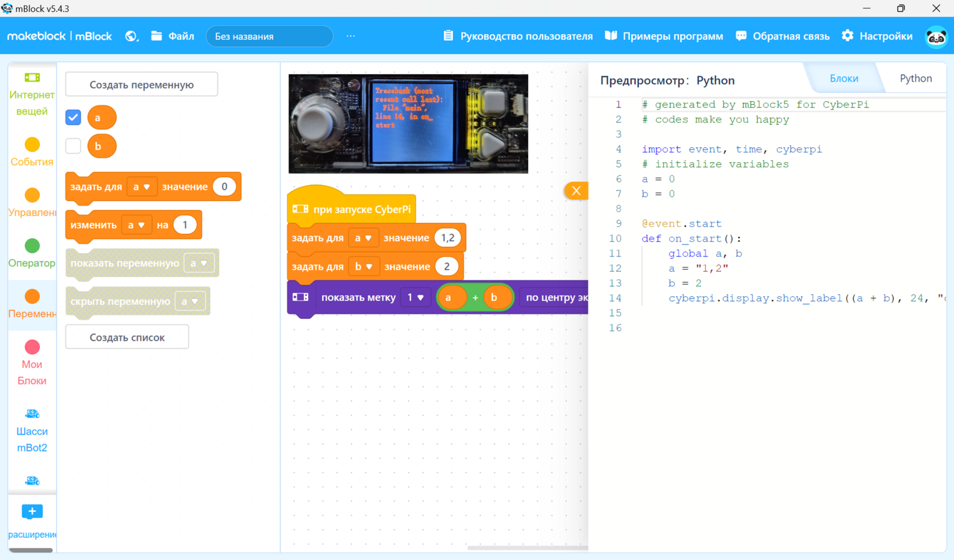
Task: Open variable dropdown in изменить block
Action: click(x=136, y=225)
